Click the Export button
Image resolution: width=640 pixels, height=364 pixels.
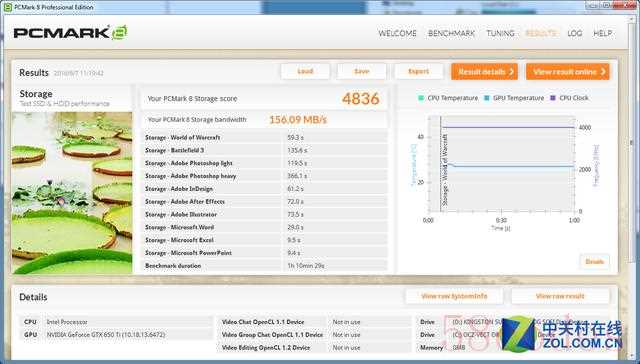click(x=419, y=71)
